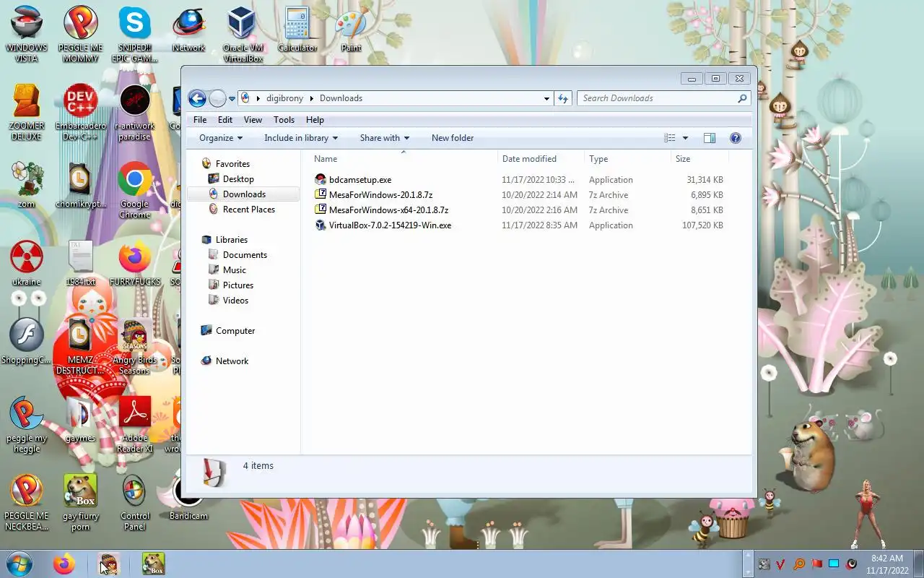The image size is (924, 578).
Task: Open Explorer help with the question mark icon
Action: point(736,138)
